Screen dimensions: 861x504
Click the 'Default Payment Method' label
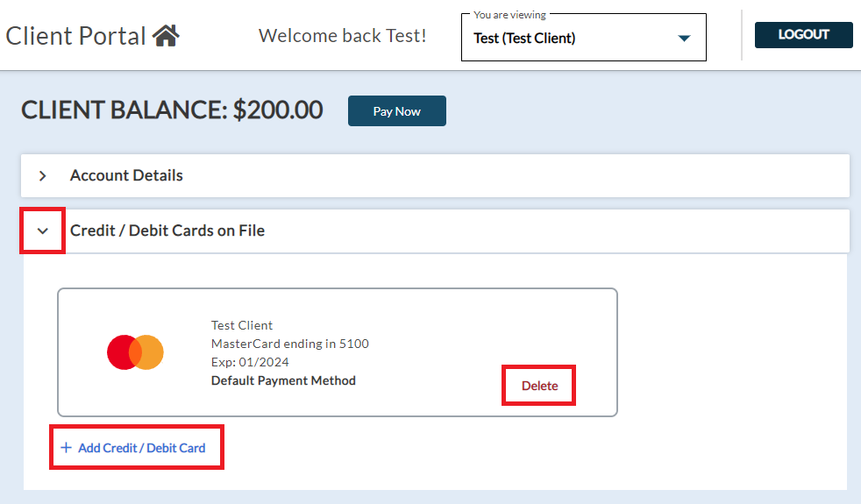pos(283,380)
